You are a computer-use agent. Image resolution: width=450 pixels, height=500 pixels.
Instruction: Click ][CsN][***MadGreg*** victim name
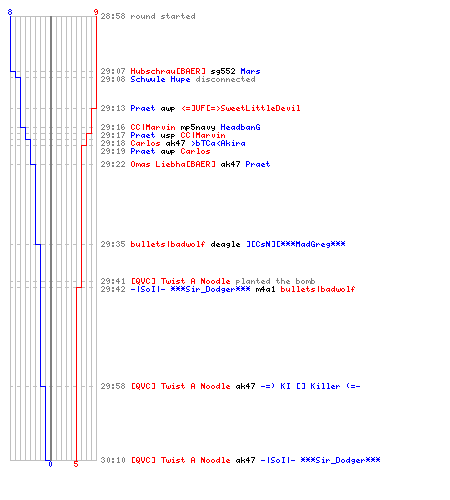296,244
